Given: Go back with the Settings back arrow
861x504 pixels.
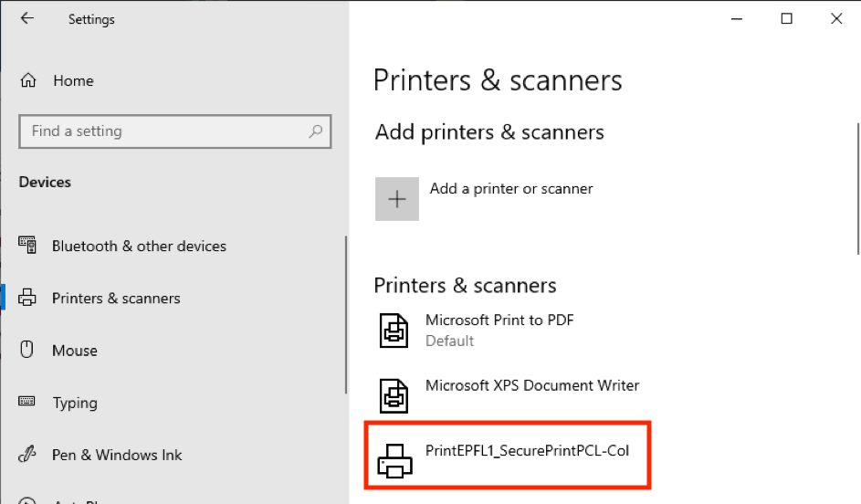Looking at the screenshot, I should (x=26, y=18).
